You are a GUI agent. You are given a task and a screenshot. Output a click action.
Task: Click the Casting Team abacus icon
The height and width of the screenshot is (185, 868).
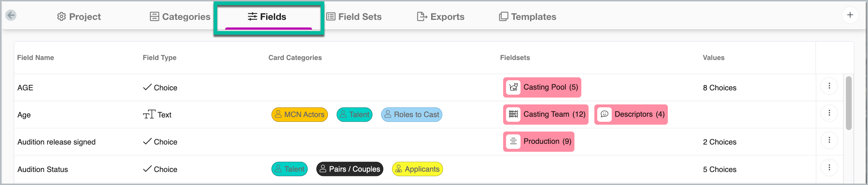513,115
